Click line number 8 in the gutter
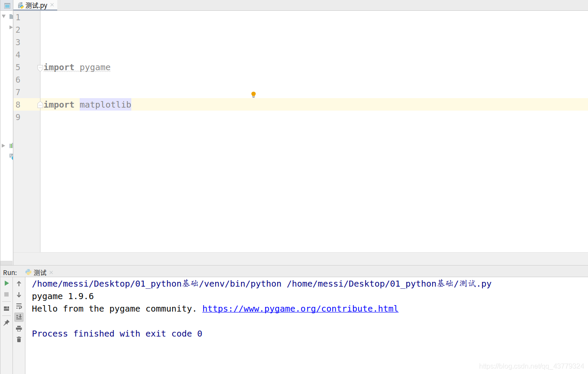The image size is (588, 374). (18, 105)
